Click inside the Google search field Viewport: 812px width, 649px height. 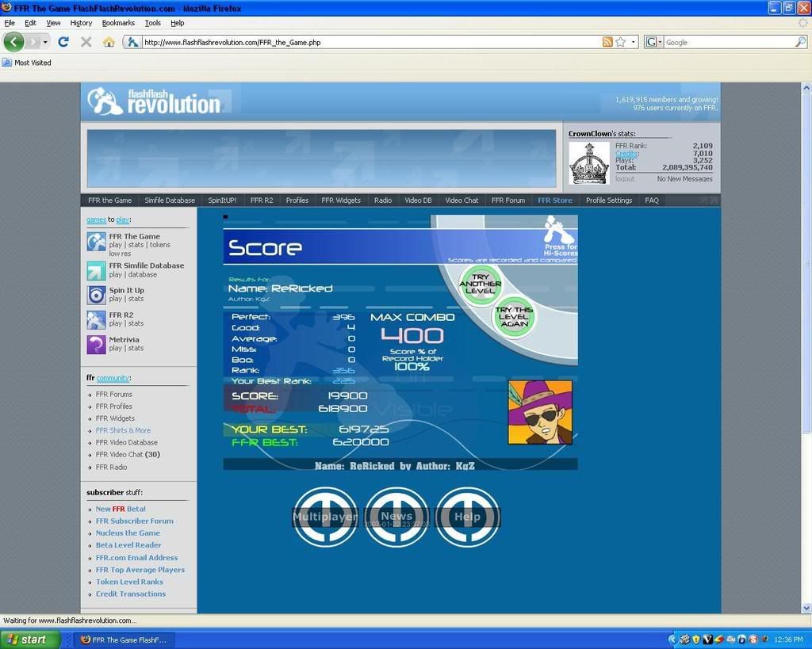point(728,42)
